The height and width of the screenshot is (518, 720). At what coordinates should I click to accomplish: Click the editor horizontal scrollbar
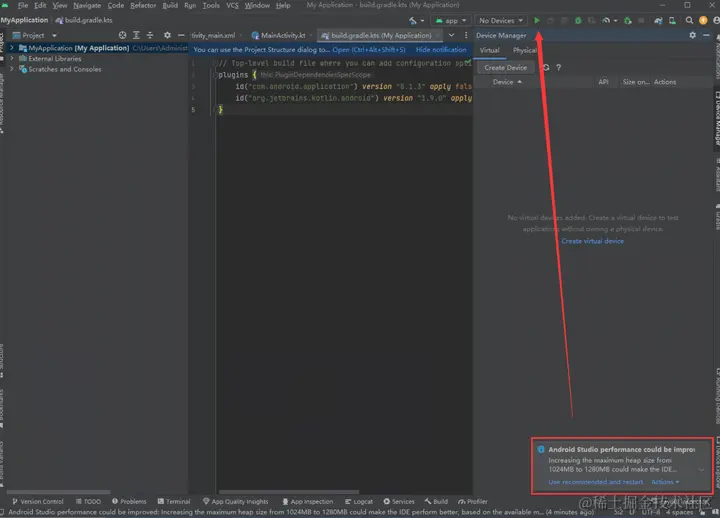(x=289, y=492)
